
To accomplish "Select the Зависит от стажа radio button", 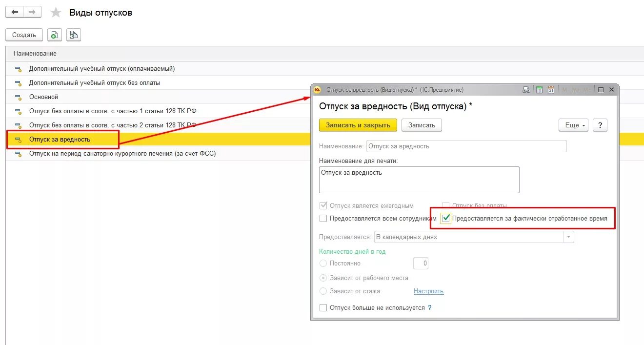I will [x=323, y=291].
